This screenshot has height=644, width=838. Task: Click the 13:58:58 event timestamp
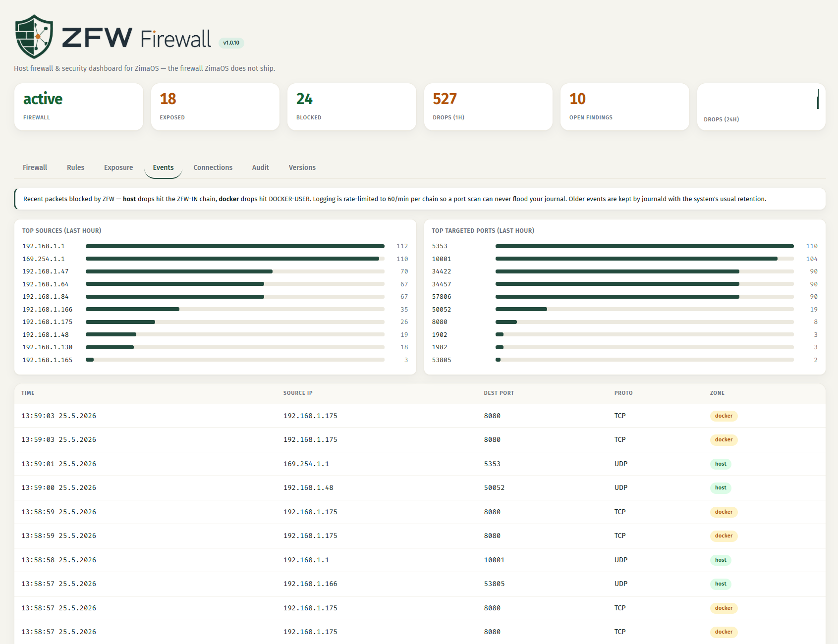point(59,560)
